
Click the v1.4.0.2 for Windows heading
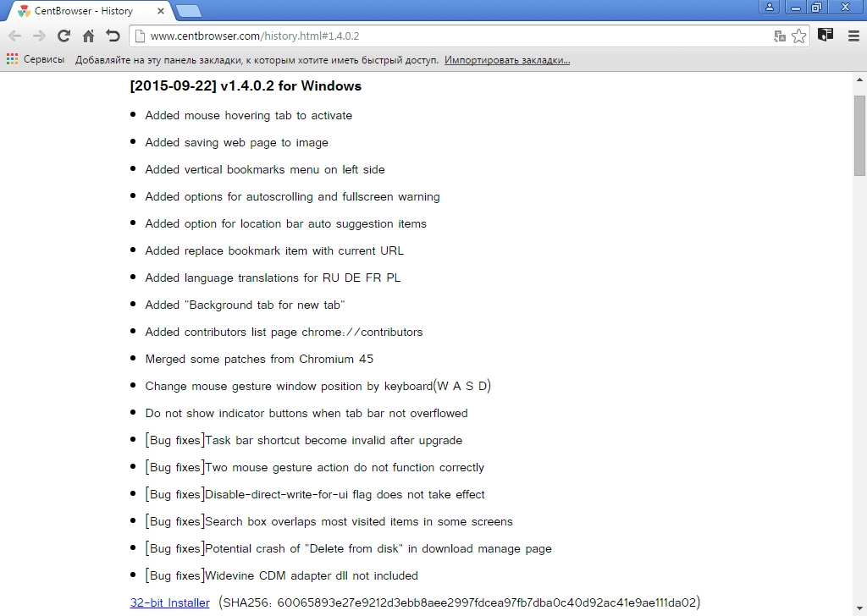click(246, 85)
